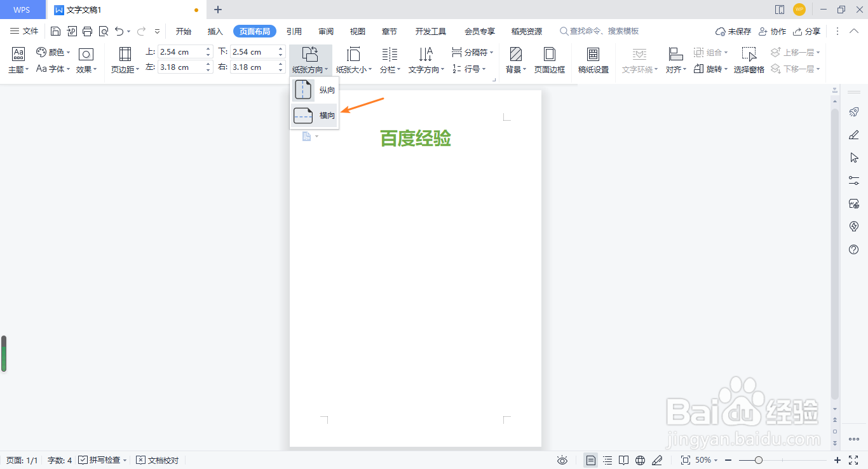Open the 分栏 columns dropdown

pyautogui.click(x=390, y=60)
